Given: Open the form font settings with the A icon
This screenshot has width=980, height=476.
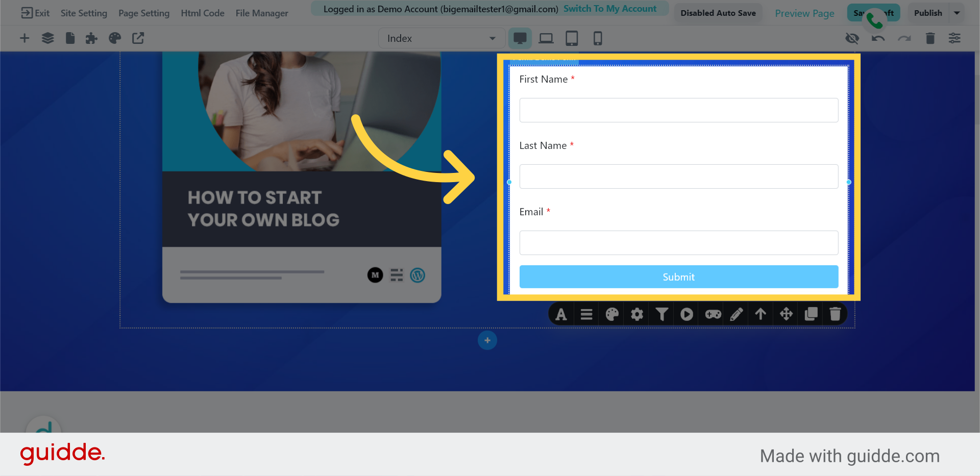Looking at the screenshot, I should point(561,314).
